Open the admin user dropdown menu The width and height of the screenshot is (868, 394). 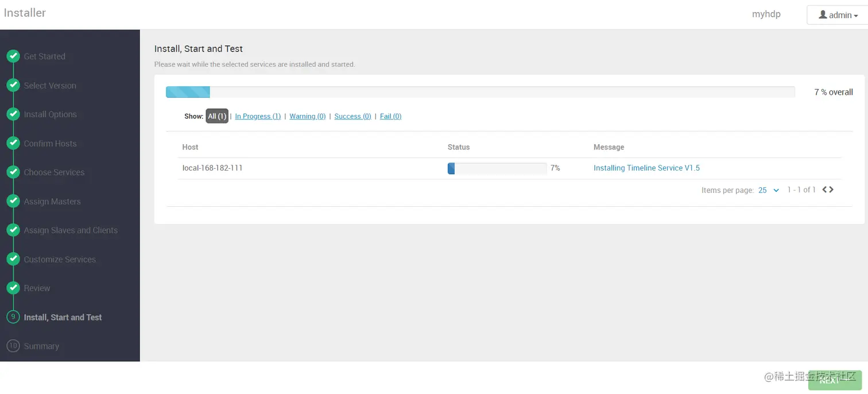point(838,15)
